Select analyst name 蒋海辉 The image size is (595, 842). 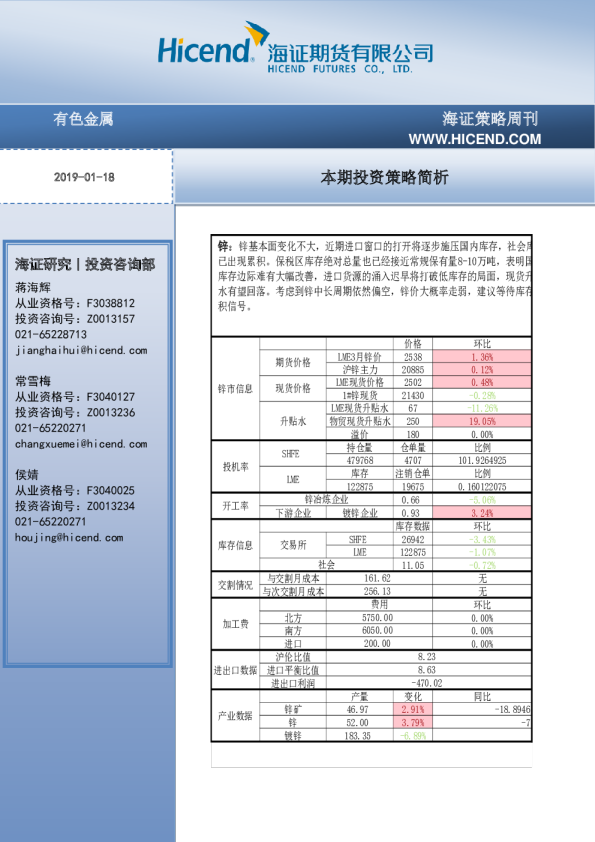tap(33, 287)
